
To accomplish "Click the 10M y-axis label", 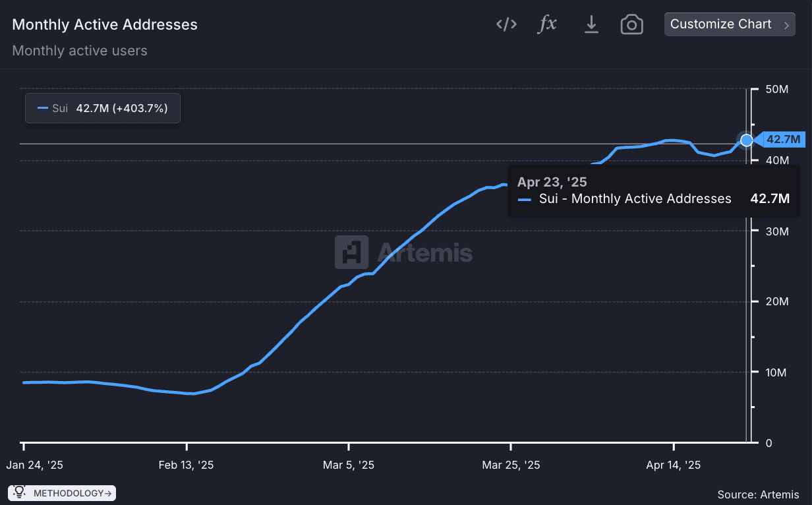I will coord(776,372).
